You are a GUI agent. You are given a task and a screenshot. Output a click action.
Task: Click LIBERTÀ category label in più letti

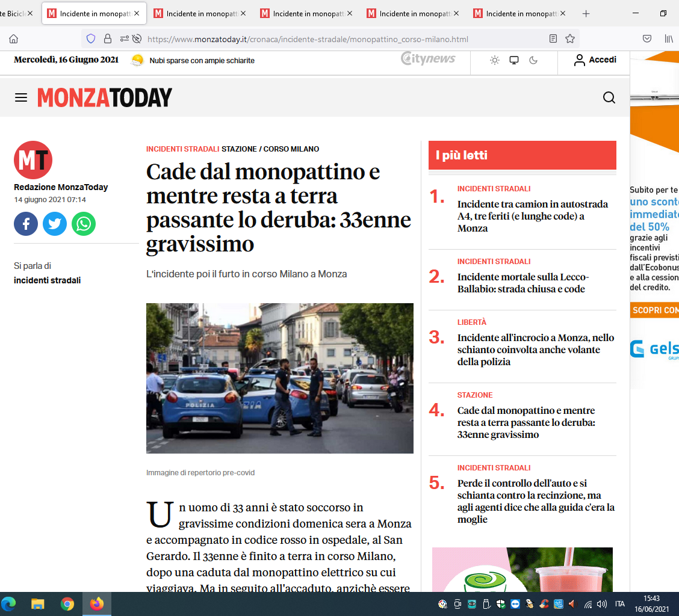[x=471, y=322]
